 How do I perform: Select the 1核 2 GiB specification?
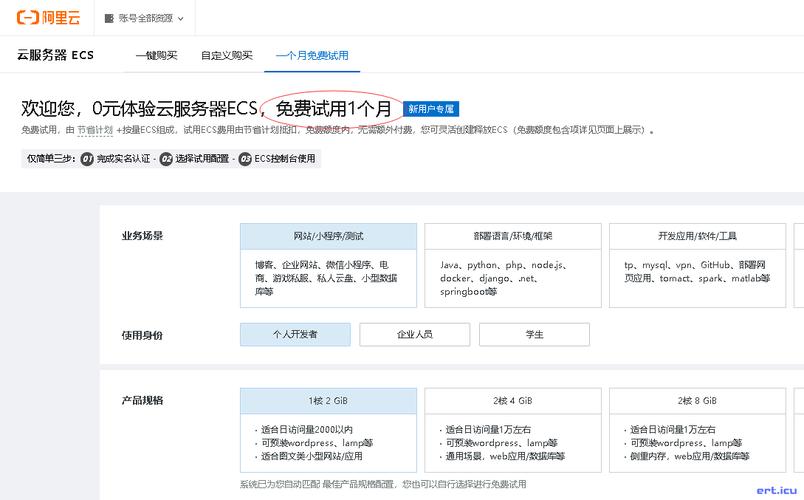(x=328, y=430)
